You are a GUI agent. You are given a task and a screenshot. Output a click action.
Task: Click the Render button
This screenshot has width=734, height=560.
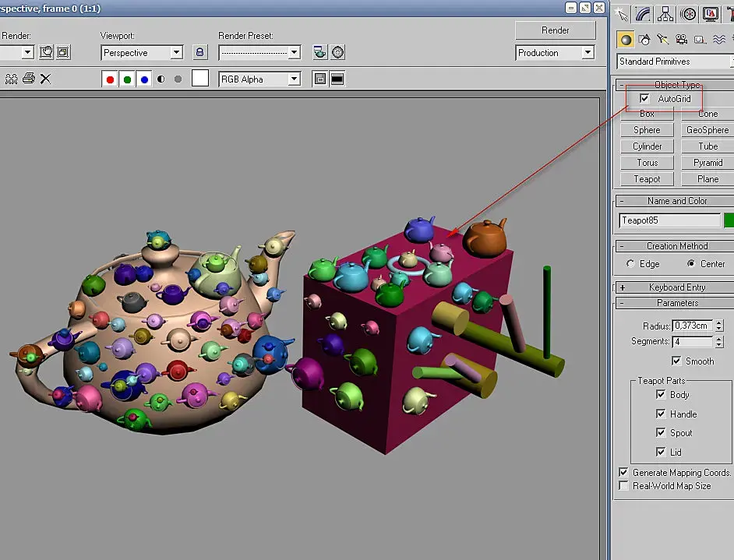(556, 30)
